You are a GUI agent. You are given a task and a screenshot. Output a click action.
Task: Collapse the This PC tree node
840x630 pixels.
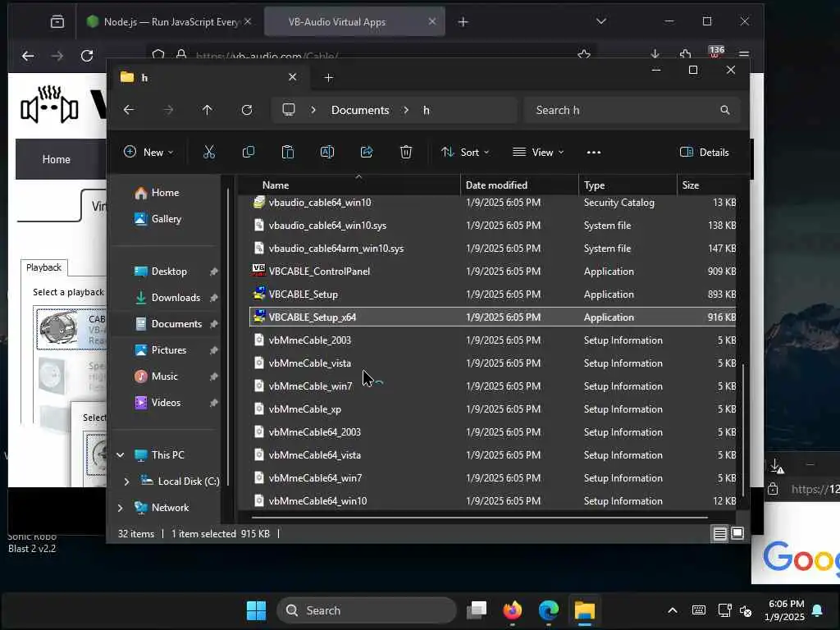pyautogui.click(x=121, y=454)
